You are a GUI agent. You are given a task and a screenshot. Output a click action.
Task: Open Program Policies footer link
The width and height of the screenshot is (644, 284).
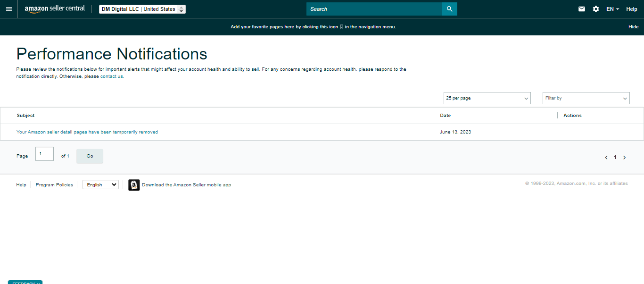(x=54, y=185)
